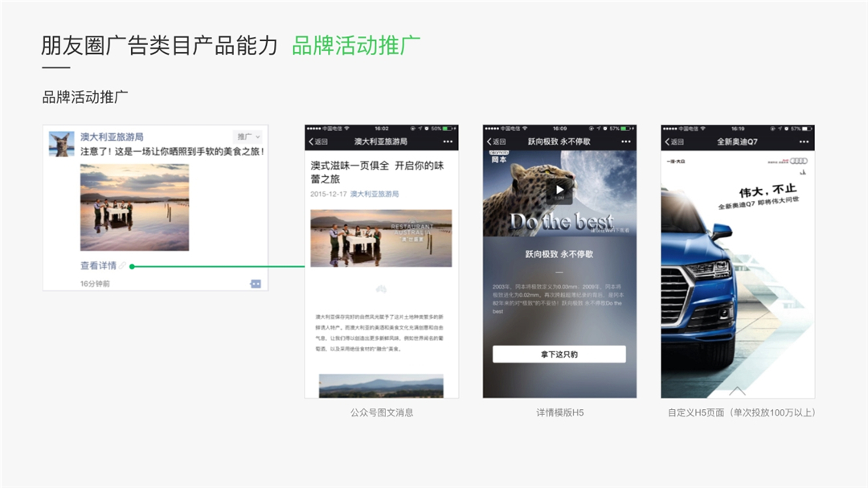Screen dimensions: 868x488
Task: Tap the blue 澳大利亚旅游局 author link in the article
Action: [375, 194]
